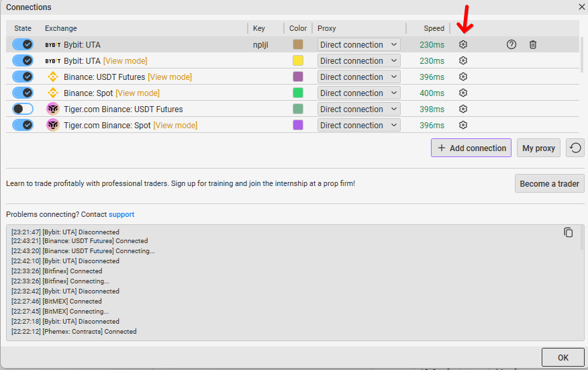Close the Connections dialog

click(x=582, y=7)
